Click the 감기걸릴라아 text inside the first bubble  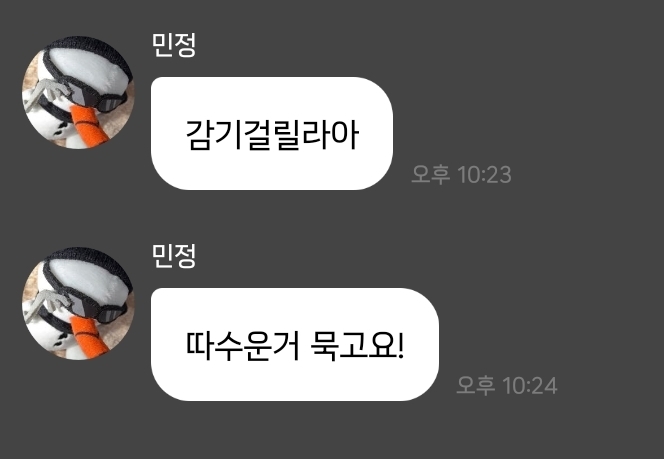point(272,135)
